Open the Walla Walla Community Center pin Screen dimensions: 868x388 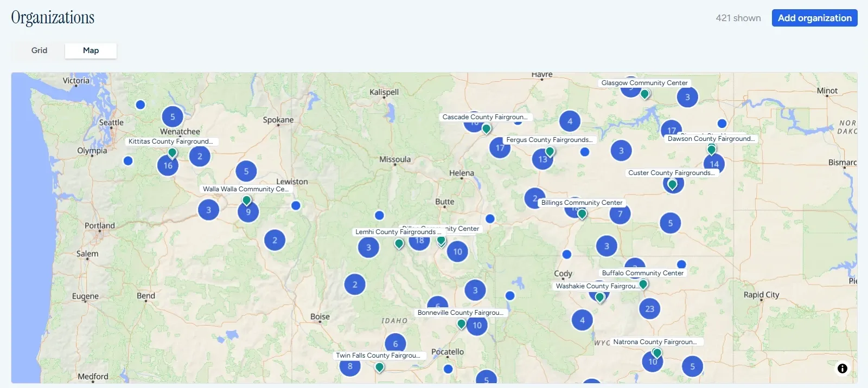247,201
